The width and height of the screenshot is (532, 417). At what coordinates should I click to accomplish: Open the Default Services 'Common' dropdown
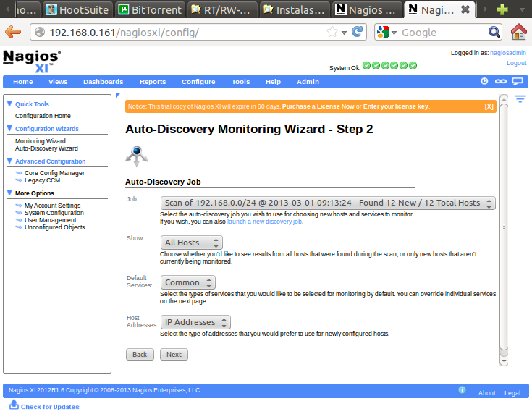coord(187,282)
